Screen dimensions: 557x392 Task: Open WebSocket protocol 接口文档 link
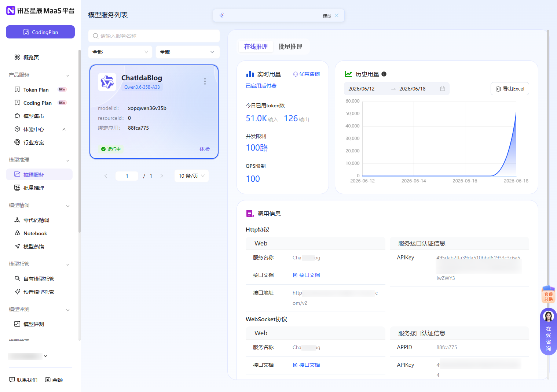pyautogui.click(x=306, y=365)
